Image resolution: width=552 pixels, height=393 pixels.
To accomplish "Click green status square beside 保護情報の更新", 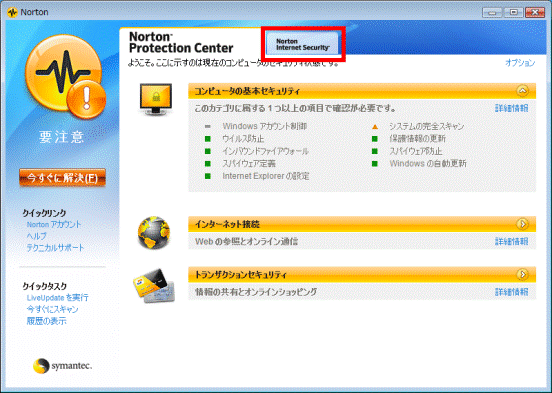I will (x=375, y=139).
